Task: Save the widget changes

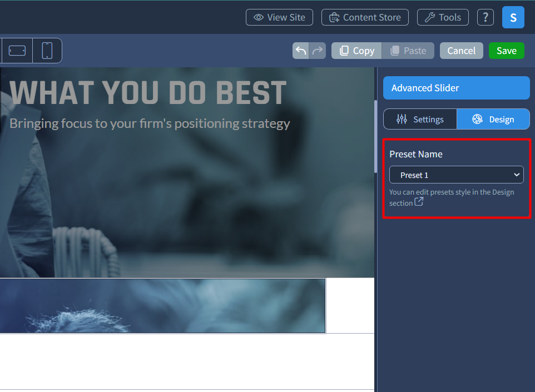Action: (x=506, y=51)
